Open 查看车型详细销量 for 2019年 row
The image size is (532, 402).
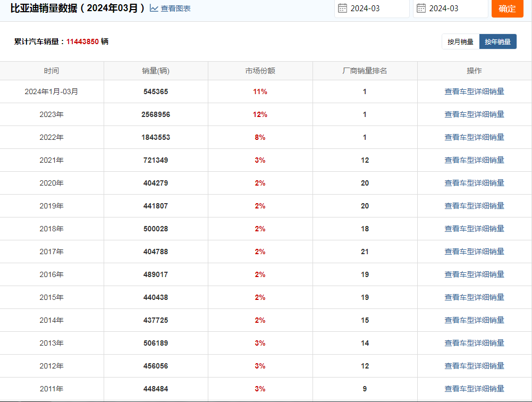pyautogui.click(x=474, y=206)
